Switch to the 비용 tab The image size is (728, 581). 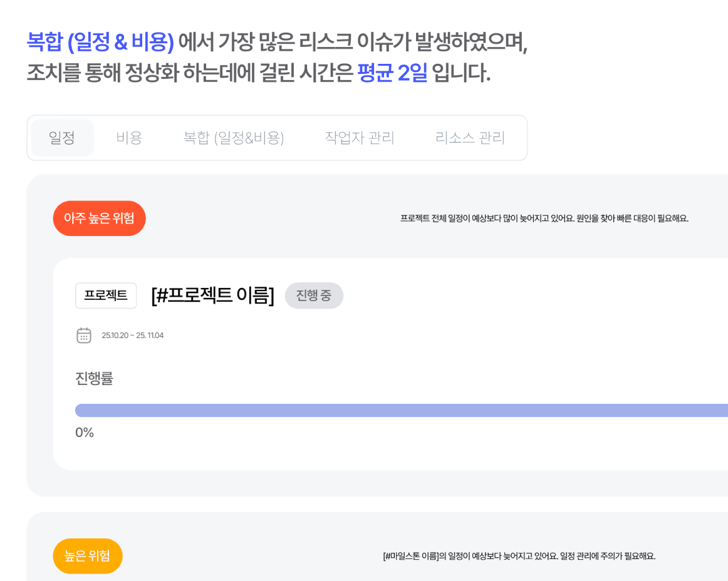pyautogui.click(x=129, y=138)
